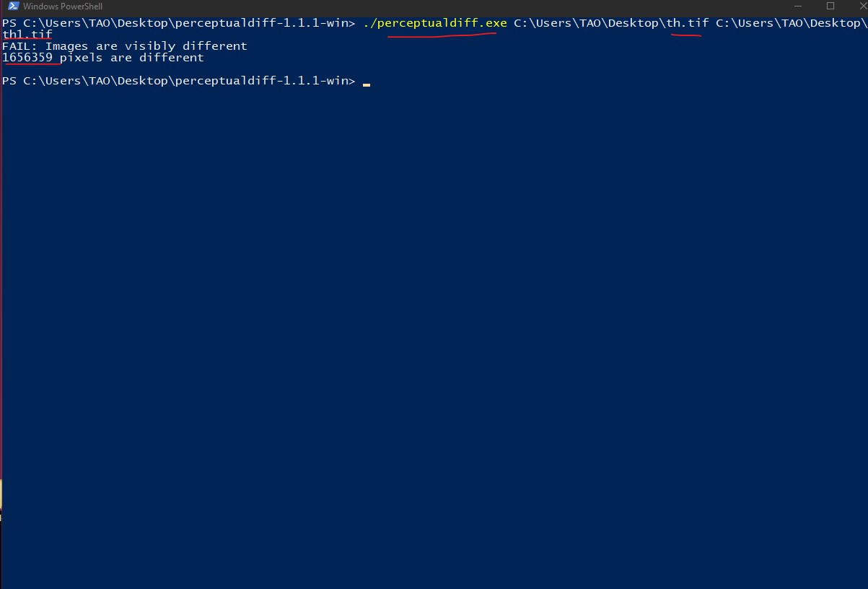Click the blinking cursor at the prompt
This screenshot has width=868, height=589.
pyautogui.click(x=367, y=83)
